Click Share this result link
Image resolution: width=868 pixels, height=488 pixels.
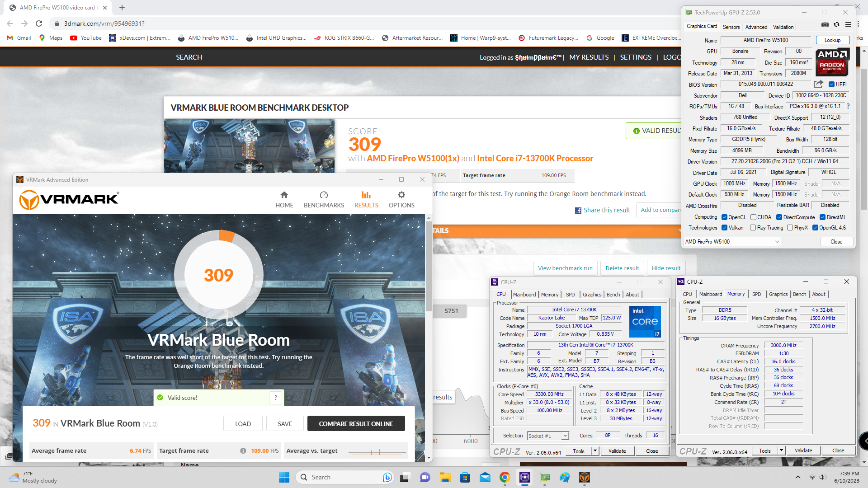pyautogui.click(x=602, y=210)
